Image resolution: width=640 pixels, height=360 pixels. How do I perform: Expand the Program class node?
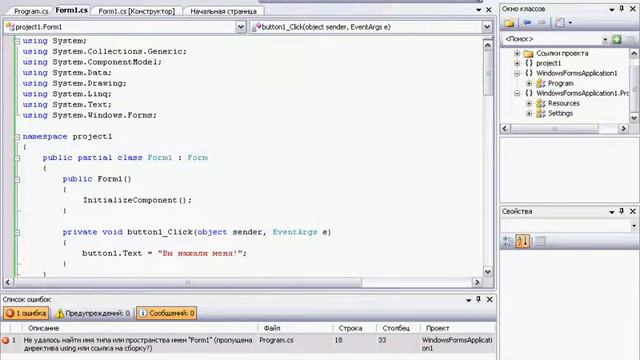pos(529,83)
